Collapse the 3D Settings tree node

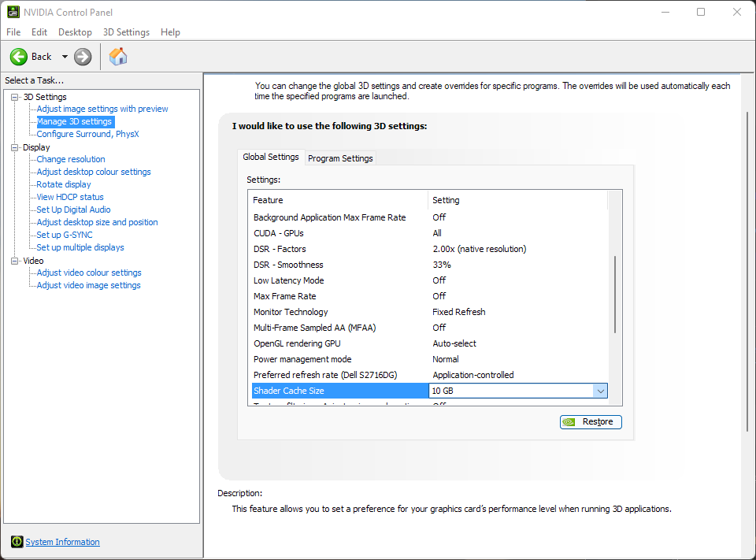(x=14, y=97)
